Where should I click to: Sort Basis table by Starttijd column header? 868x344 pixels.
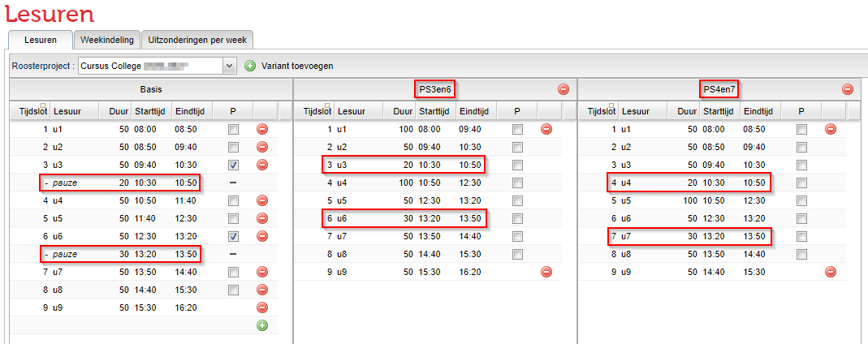click(149, 111)
